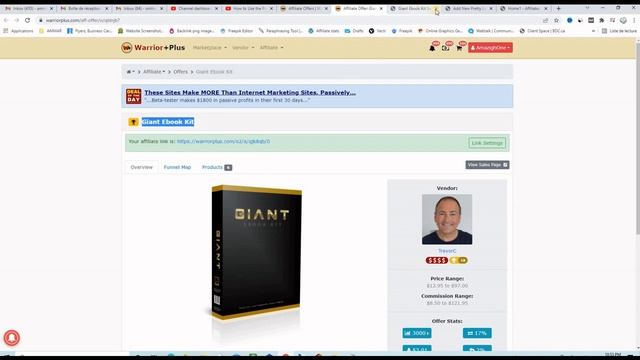640x360 pixels.
Task: Switch to the Overview tab
Action: [x=141, y=167]
